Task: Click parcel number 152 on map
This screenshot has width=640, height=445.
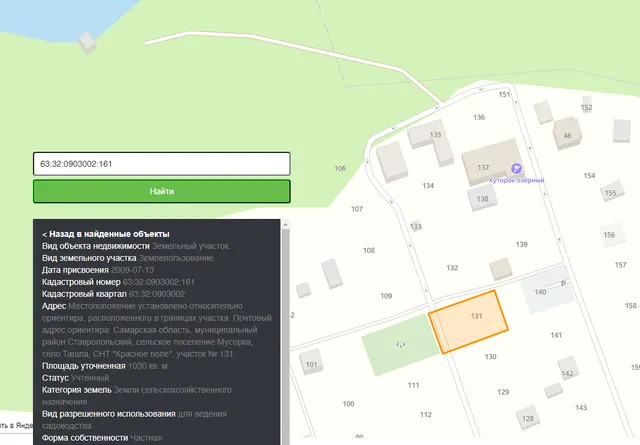Action: (587, 107)
